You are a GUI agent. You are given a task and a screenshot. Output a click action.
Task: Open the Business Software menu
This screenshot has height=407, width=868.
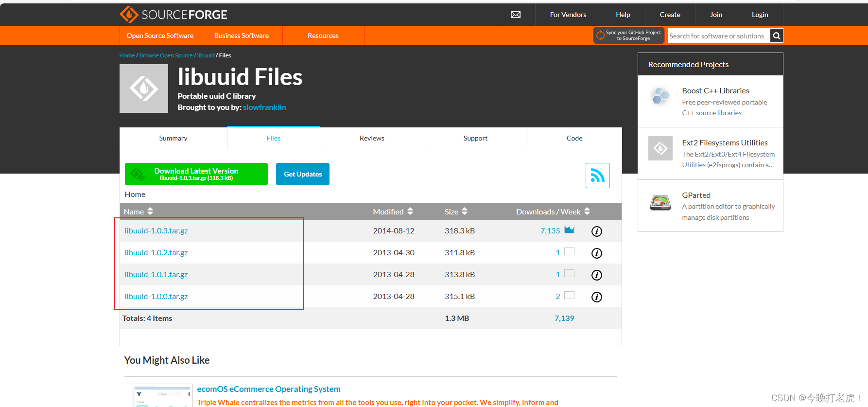(x=242, y=35)
